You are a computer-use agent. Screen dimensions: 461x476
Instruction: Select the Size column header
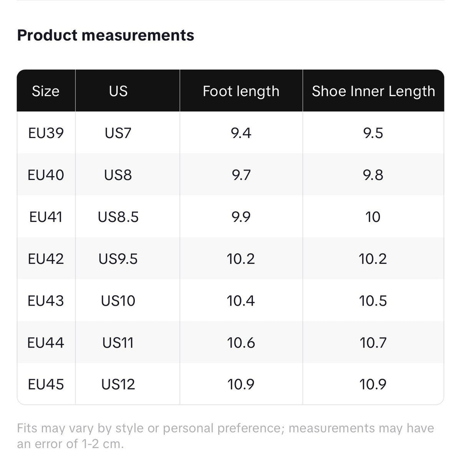point(46,91)
